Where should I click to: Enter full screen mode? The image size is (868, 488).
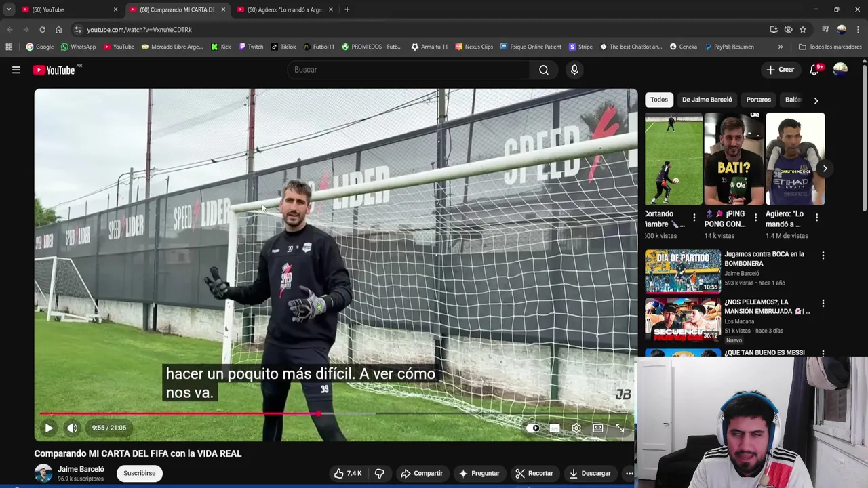point(619,428)
